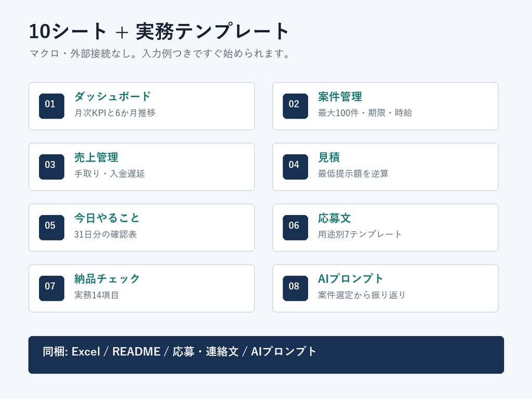Screen dimensions: 532x399
Task: Select the 応募文 card title
Action: [x=334, y=218]
